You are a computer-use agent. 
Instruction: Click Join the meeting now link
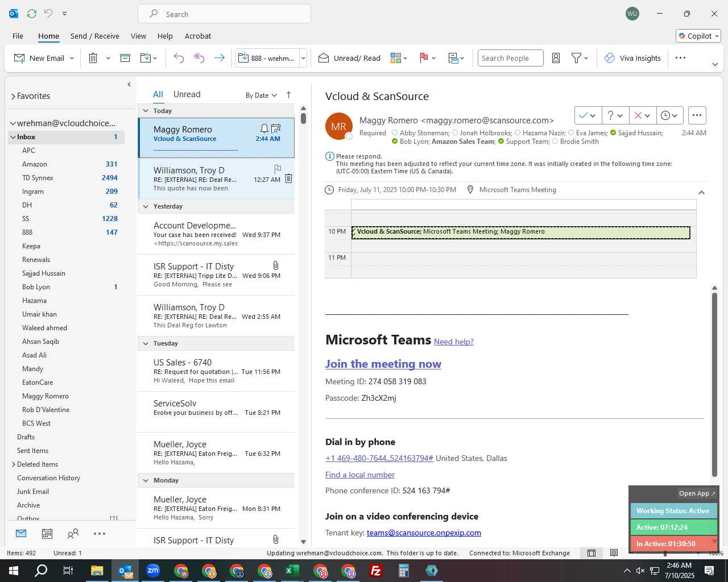coord(383,364)
